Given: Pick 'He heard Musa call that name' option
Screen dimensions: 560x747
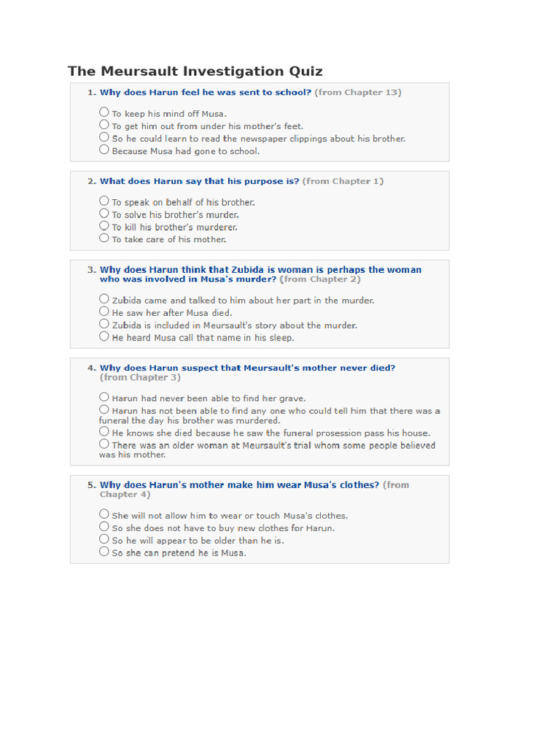Looking at the screenshot, I should pos(104,337).
